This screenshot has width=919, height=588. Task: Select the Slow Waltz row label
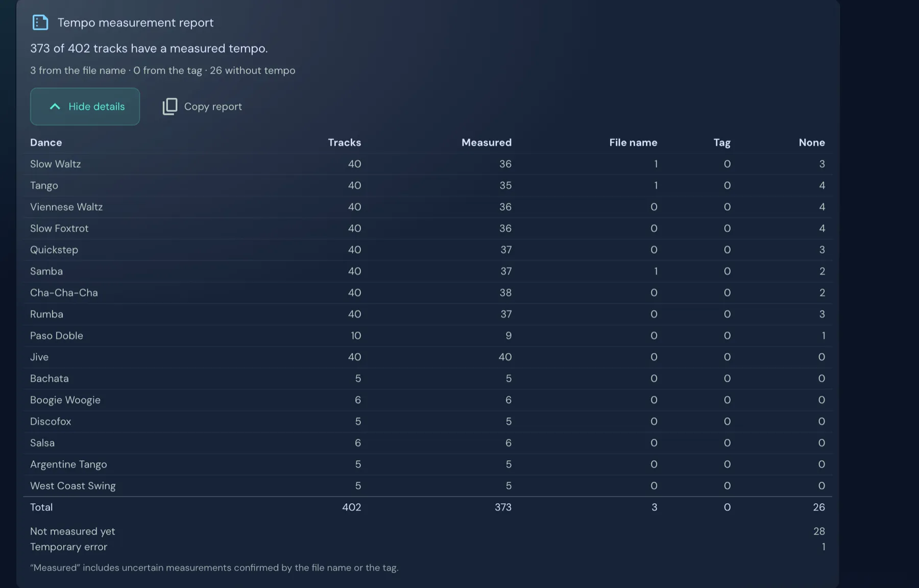pos(55,164)
